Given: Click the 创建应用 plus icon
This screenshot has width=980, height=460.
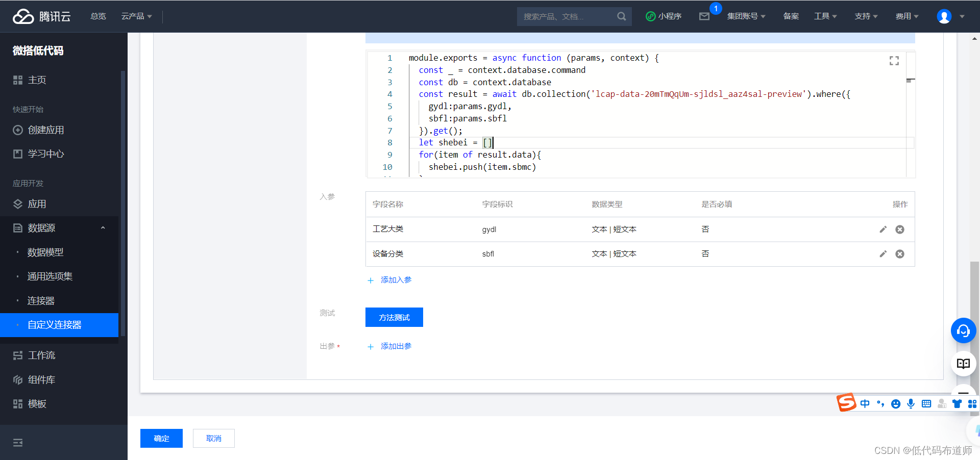Looking at the screenshot, I should click(x=18, y=130).
